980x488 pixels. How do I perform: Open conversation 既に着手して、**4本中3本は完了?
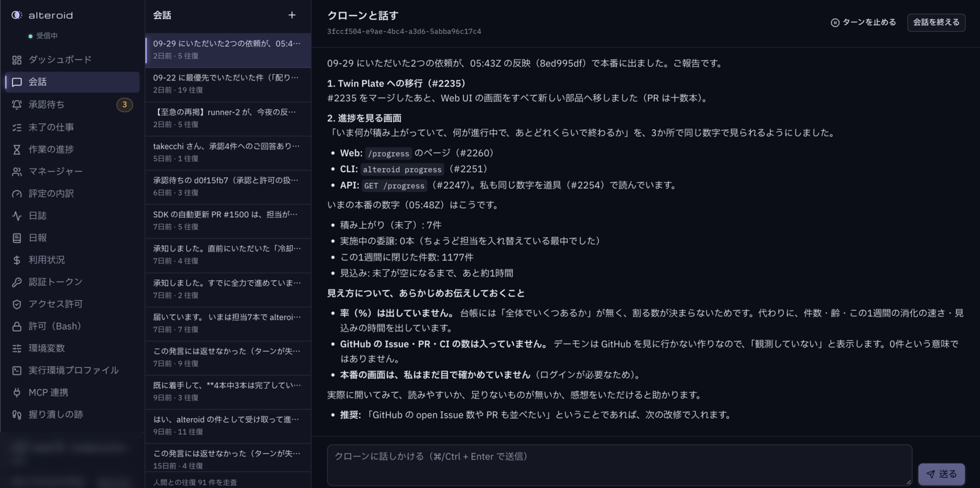pyautogui.click(x=228, y=391)
